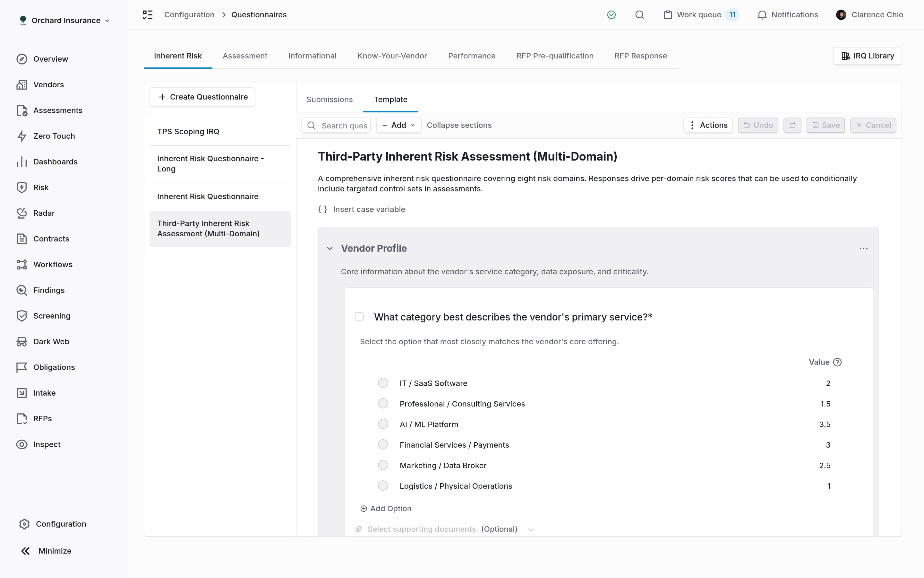Open Zero Touch from sidebar
924x578 pixels.
46,136
